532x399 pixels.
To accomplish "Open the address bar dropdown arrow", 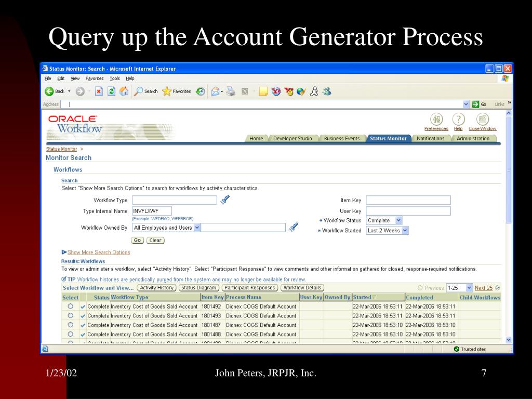I will [466, 104].
